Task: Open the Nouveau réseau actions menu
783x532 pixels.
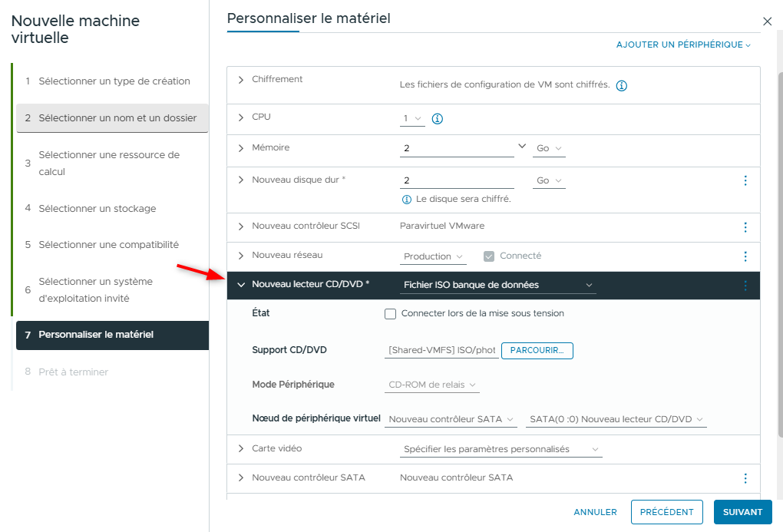Action: [745, 256]
